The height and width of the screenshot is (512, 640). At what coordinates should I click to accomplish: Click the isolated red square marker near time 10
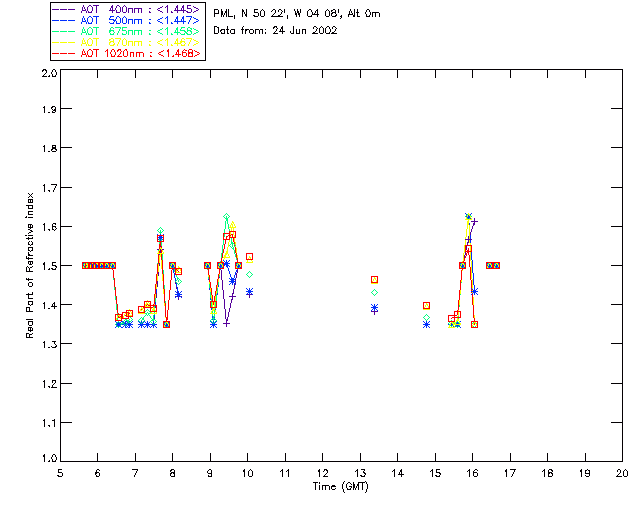pos(249,257)
